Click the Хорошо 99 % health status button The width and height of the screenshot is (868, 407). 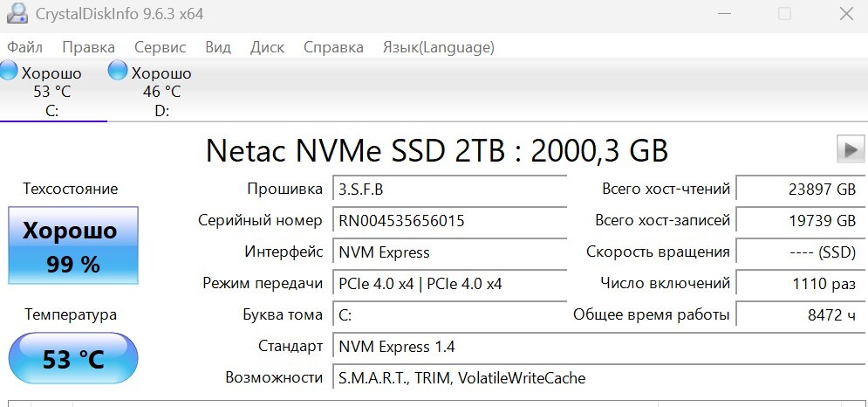click(73, 245)
